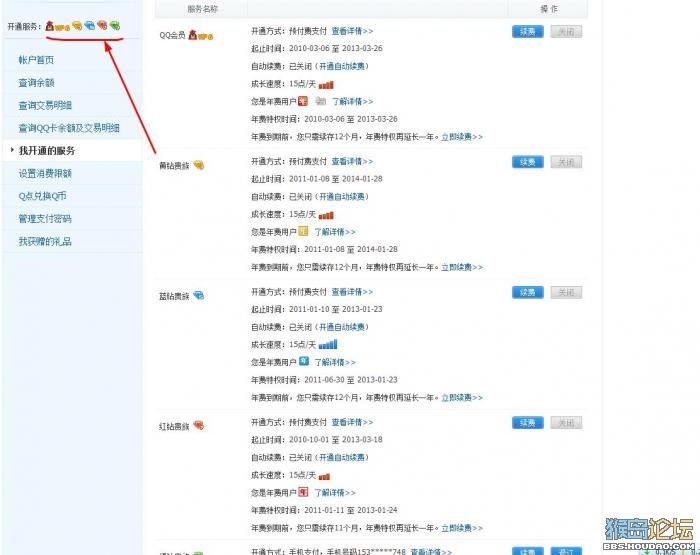Open 查询余额 in the sidebar
The height and width of the screenshot is (555, 700).
click(36, 83)
